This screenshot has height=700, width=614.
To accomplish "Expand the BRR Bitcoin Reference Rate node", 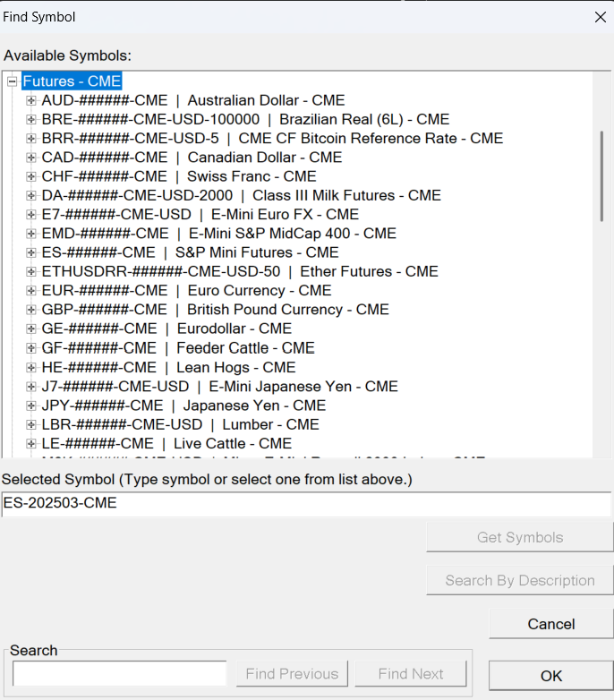I will pos(31,139).
